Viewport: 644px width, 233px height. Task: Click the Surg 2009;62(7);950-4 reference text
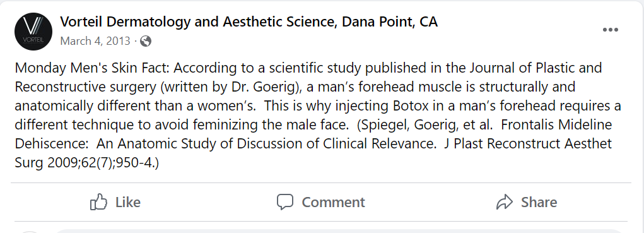(86, 163)
